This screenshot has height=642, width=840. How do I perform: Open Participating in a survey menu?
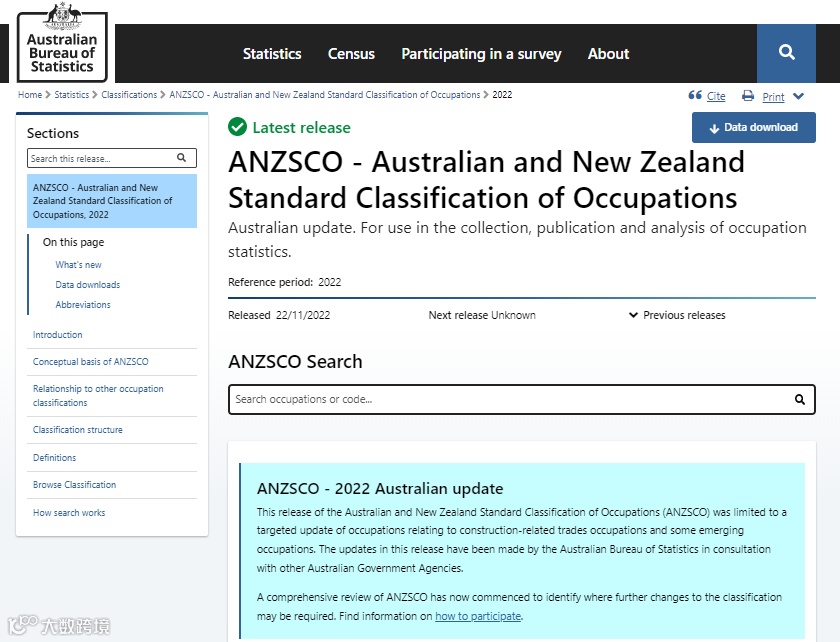[481, 54]
